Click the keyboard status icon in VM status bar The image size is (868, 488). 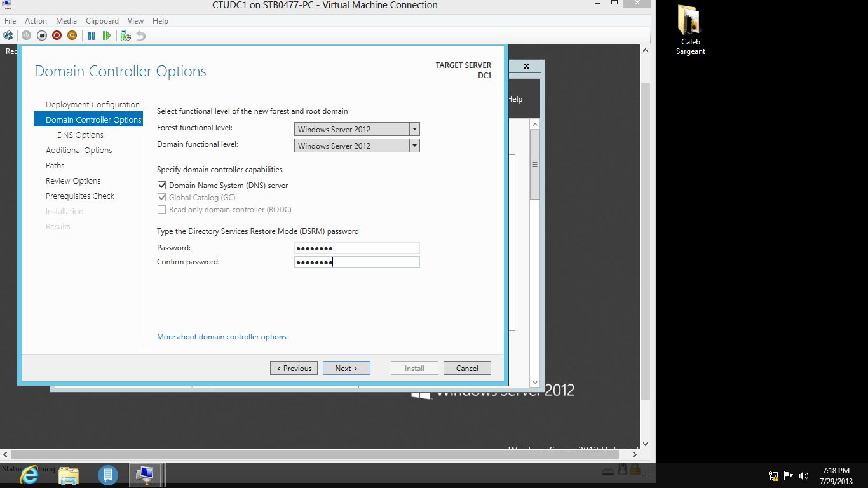click(608, 471)
